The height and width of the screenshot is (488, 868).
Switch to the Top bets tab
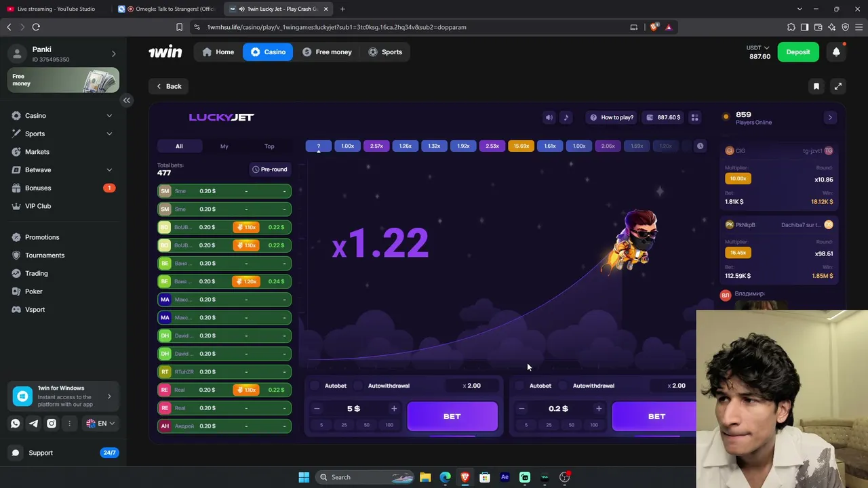pos(269,146)
